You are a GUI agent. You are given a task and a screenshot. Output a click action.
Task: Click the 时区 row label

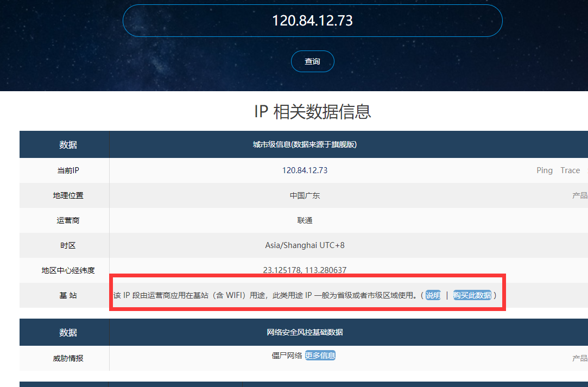68,245
